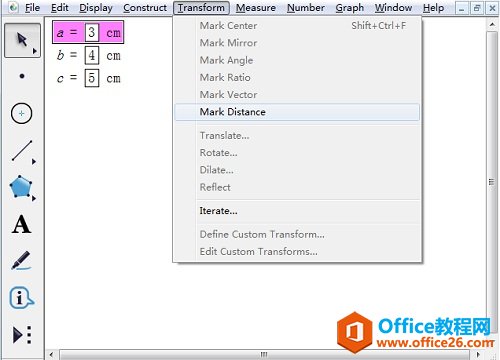Click the horizontal scrollbar left arrow
This screenshot has width=500, height=360.
coord(51,355)
